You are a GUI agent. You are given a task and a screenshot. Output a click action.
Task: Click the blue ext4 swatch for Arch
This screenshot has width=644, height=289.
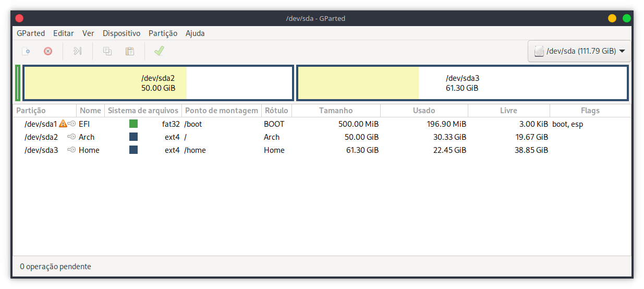(133, 137)
